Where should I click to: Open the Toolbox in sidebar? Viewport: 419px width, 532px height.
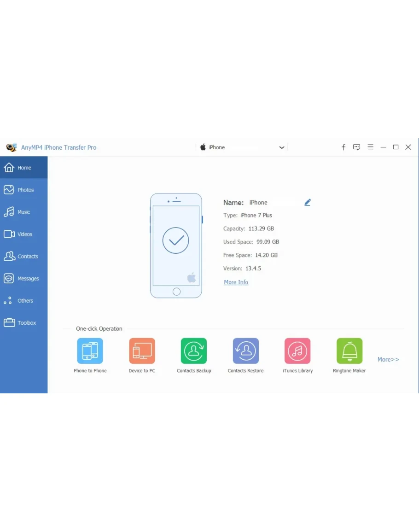click(24, 323)
